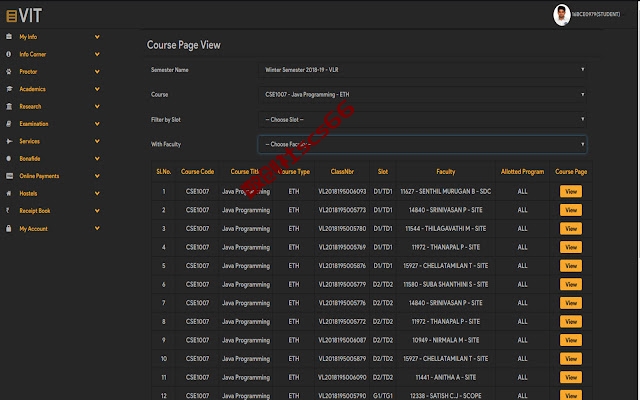Click the Services sidebar icon
640x400 pixels.
9,141
